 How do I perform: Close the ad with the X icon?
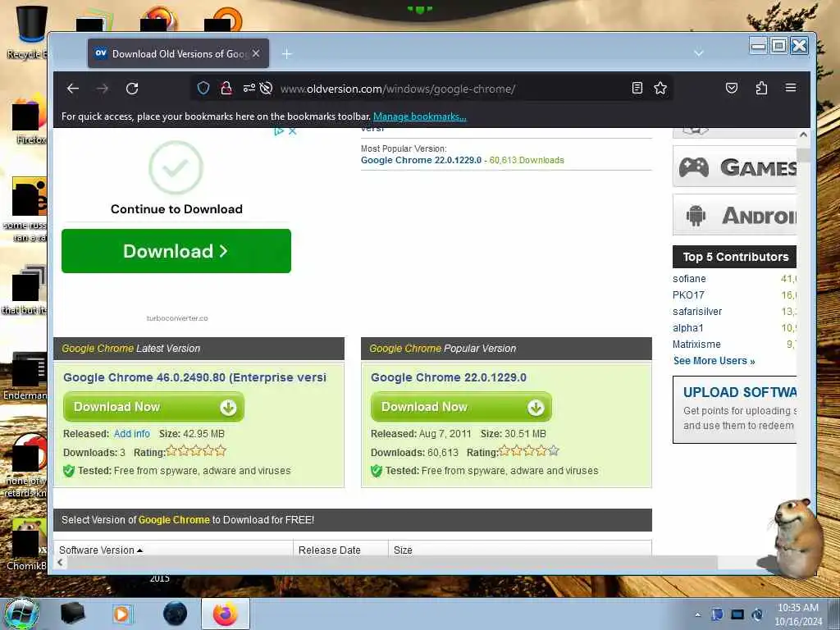[293, 131]
